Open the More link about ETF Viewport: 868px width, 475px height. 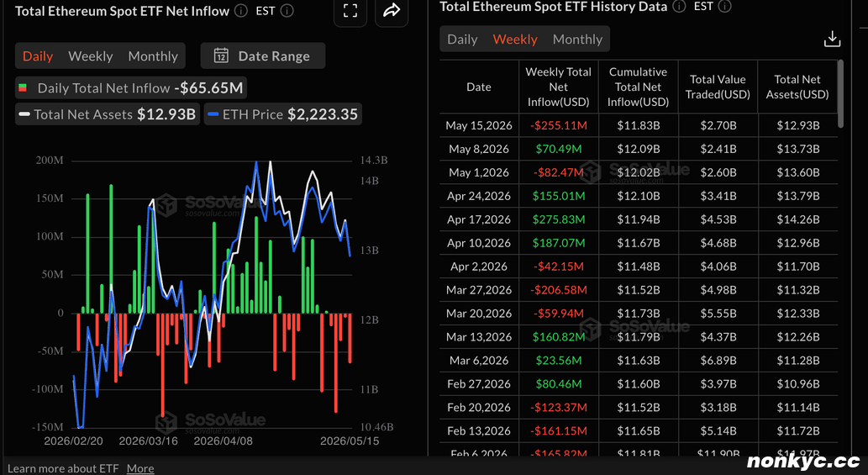pos(140,468)
